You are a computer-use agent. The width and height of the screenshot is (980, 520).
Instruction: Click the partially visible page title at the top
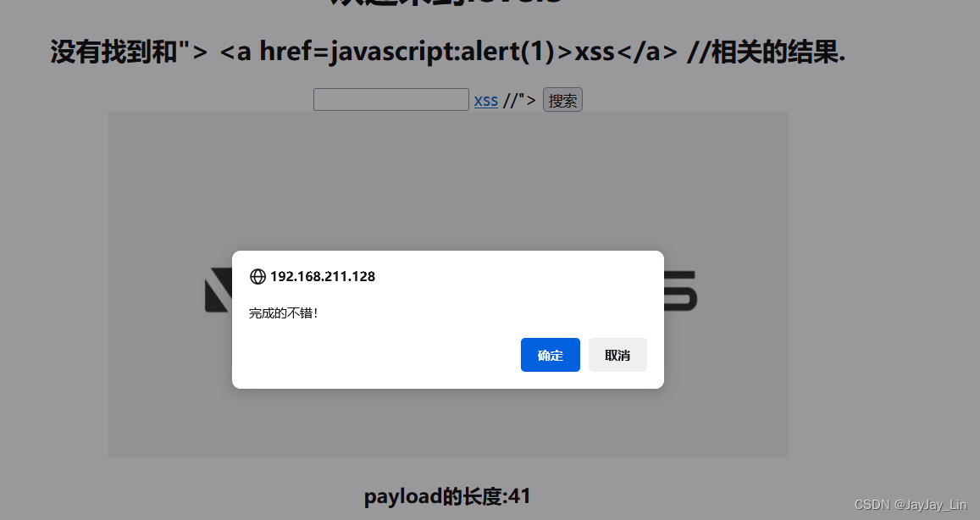tap(446, 3)
